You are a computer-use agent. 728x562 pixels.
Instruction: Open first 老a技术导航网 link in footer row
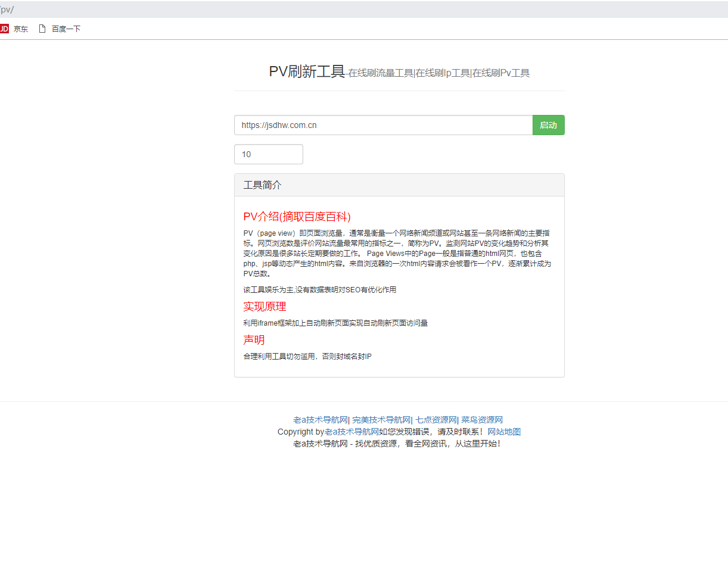pyautogui.click(x=320, y=420)
